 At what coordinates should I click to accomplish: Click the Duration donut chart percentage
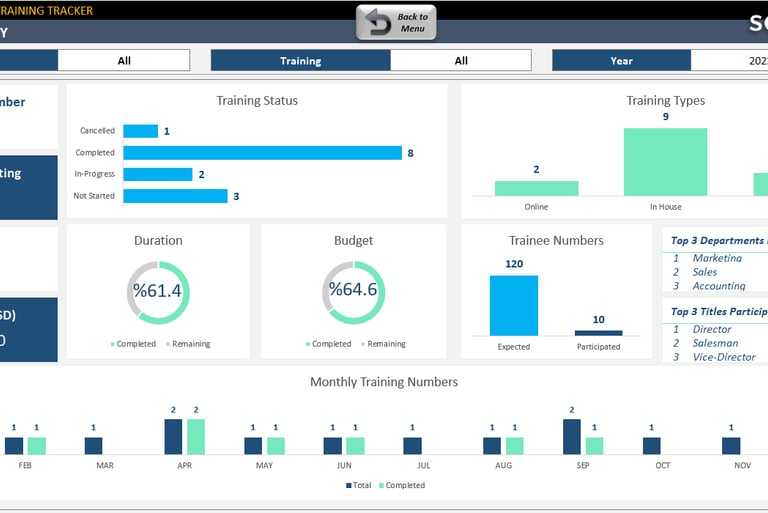tap(158, 291)
